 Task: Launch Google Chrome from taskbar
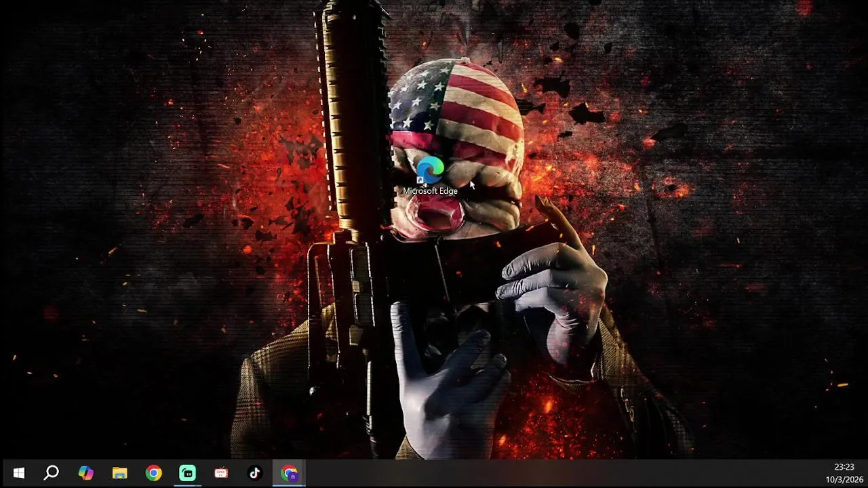[x=153, y=473]
